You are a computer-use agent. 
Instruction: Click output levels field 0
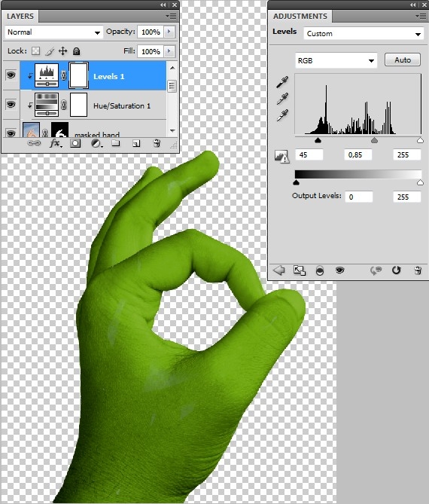(x=359, y=197)
